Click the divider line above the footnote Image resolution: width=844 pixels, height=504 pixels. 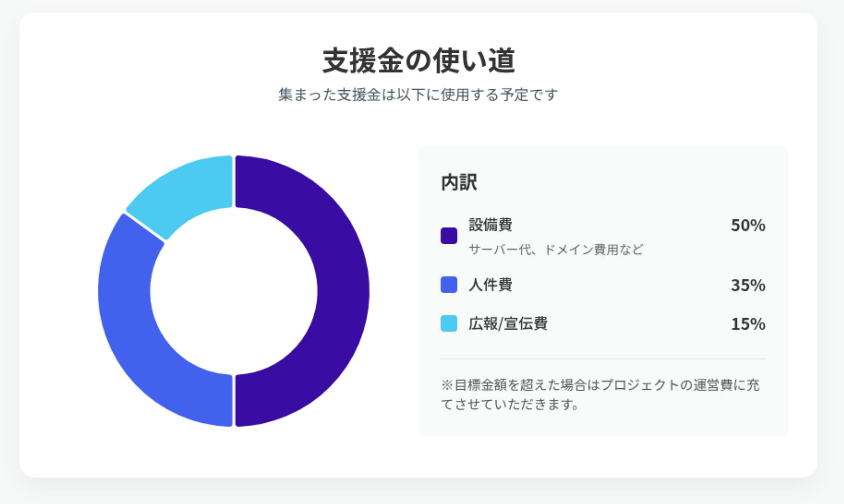point(603,359)
